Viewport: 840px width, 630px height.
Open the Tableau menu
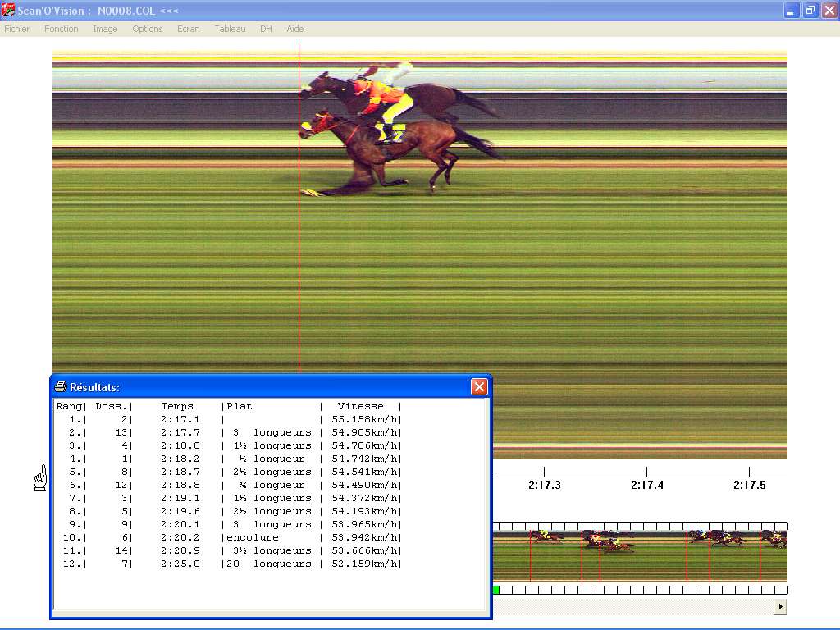click(x=230, y=29)
